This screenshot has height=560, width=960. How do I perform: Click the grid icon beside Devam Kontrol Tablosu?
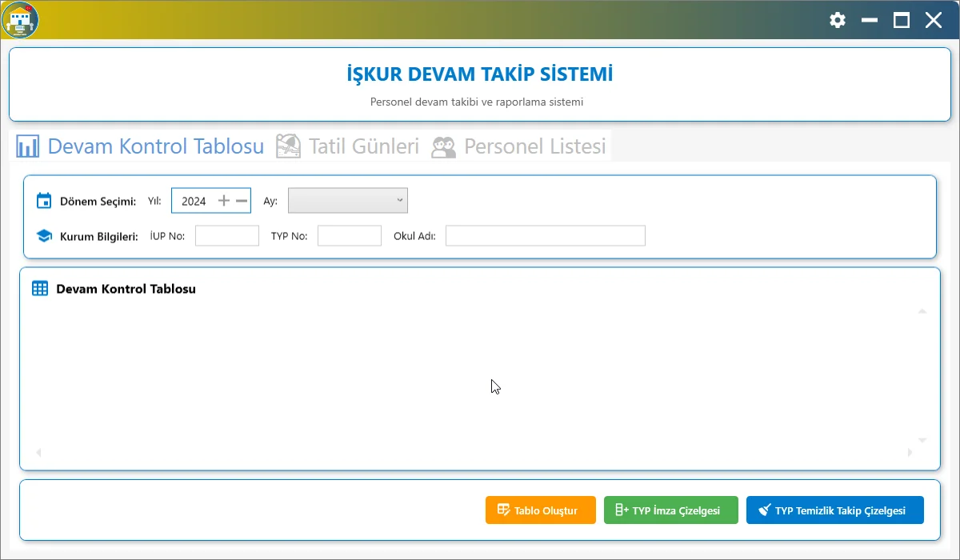click(x=39, y=289)
